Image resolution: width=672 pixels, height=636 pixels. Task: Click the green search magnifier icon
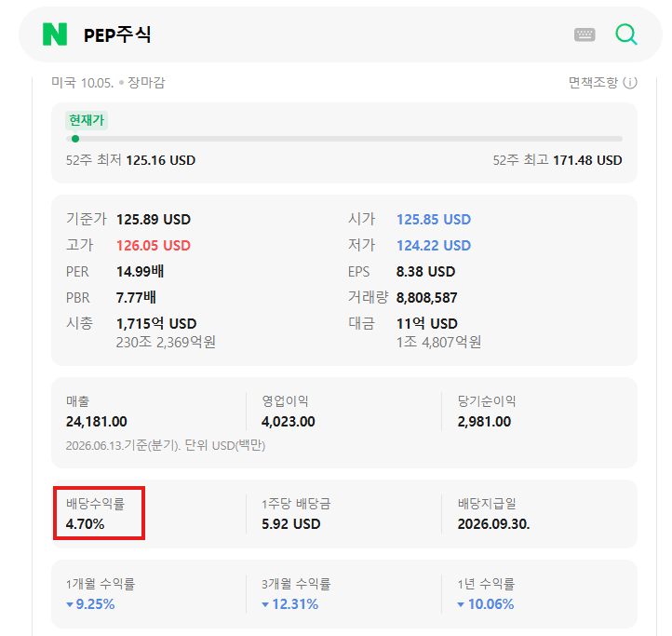(626, 34)
